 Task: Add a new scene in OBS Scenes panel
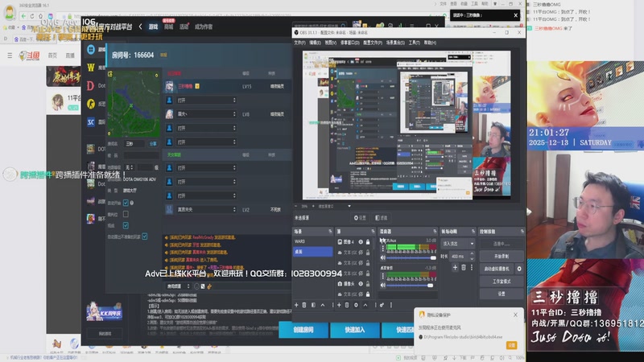click(x=296, y=305)
